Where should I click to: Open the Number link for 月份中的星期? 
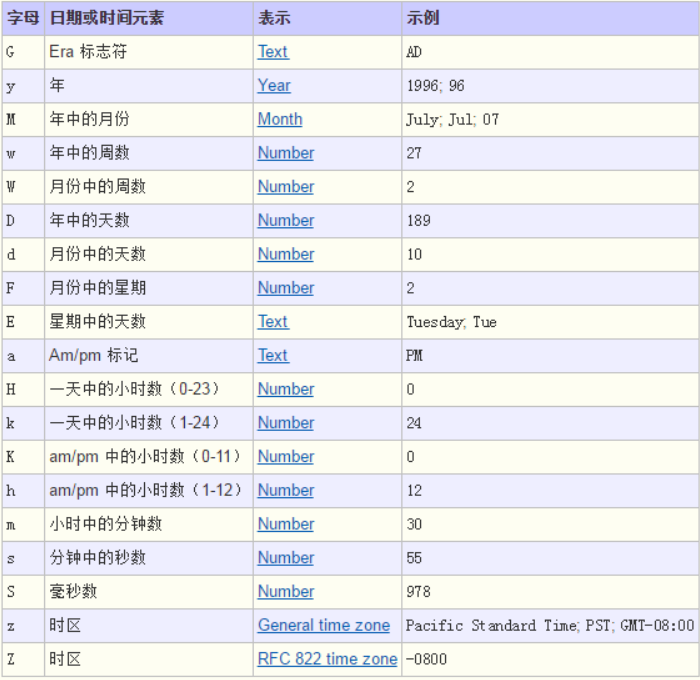tap(286, 288)
